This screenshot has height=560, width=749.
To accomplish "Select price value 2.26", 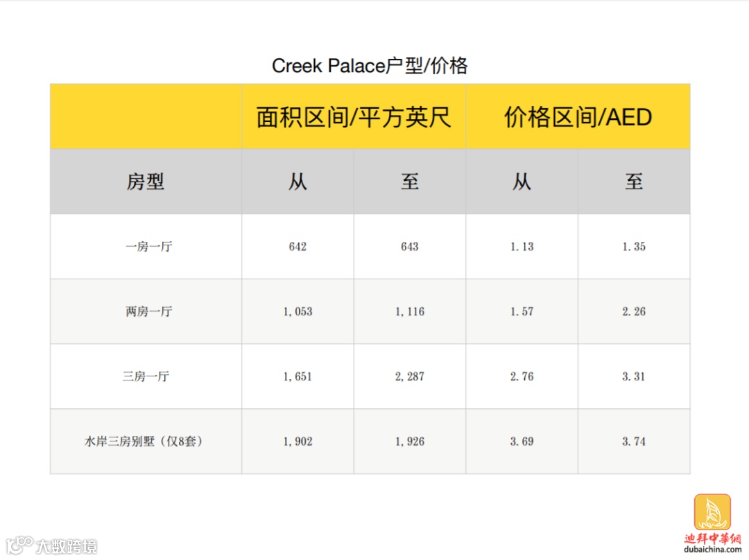I will 634,312.
